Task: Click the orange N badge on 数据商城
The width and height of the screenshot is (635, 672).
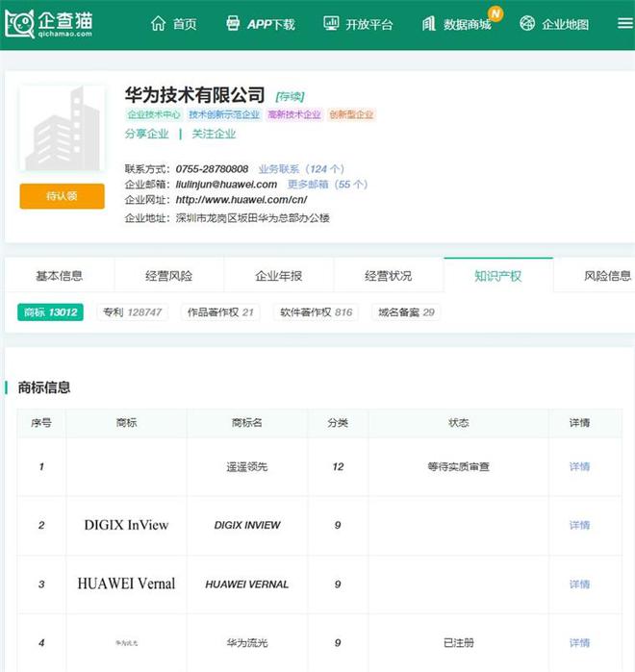Action: click(495, 13)
